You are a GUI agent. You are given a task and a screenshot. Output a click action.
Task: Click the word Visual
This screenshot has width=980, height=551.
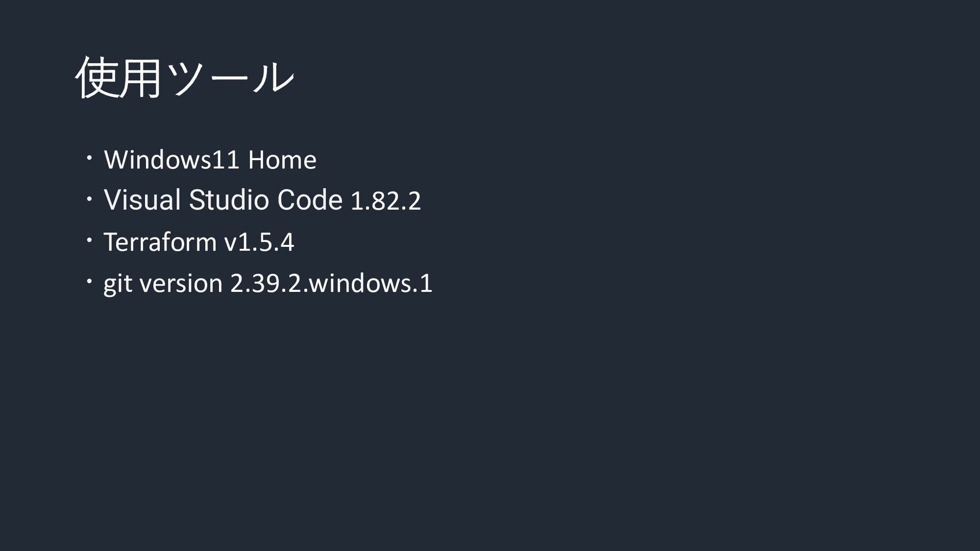coord(142,199)
